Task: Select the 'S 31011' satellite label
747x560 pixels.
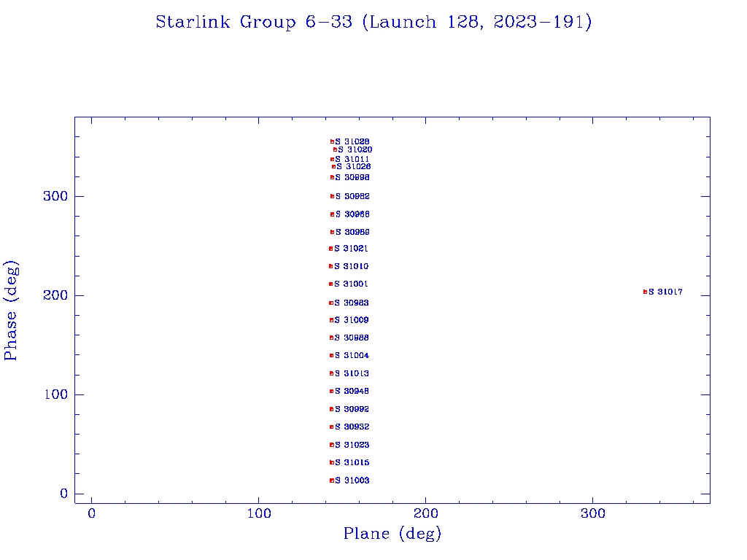Action: coord(352,159)
